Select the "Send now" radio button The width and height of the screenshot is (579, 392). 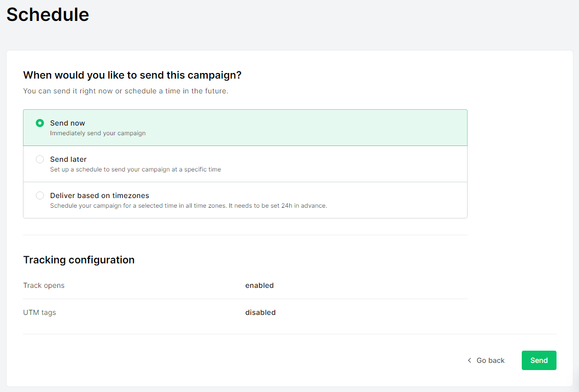(x=40, y=123)
